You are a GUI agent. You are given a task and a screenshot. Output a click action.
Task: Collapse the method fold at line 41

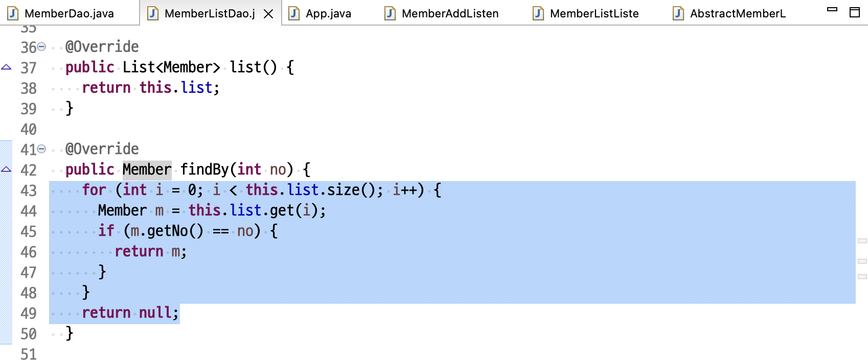pos(42,149)
